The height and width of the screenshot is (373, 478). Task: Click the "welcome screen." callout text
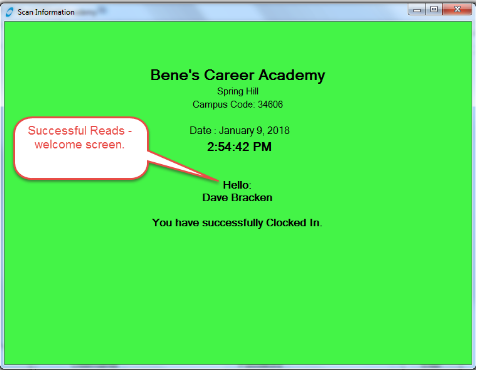pos(80,145)
